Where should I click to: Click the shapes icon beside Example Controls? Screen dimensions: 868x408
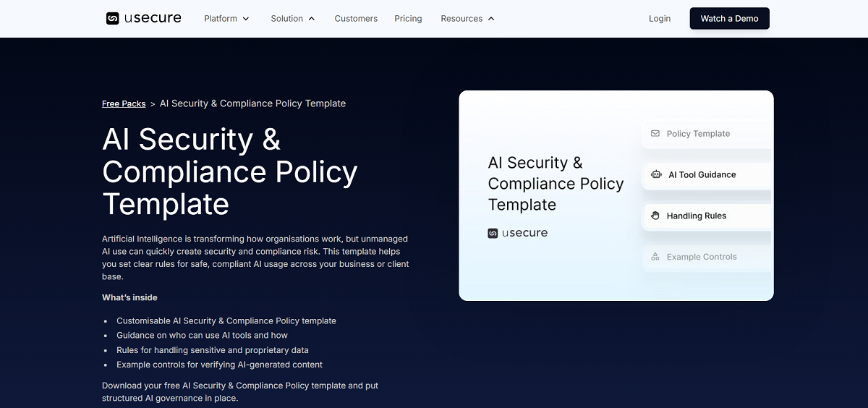click(655, 257)
